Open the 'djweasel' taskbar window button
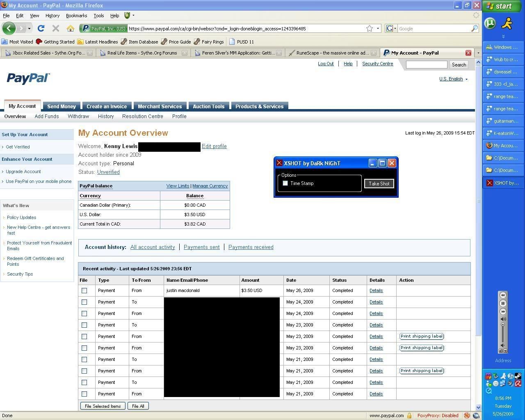Screen dimensions: 525x420 [503, 72]
